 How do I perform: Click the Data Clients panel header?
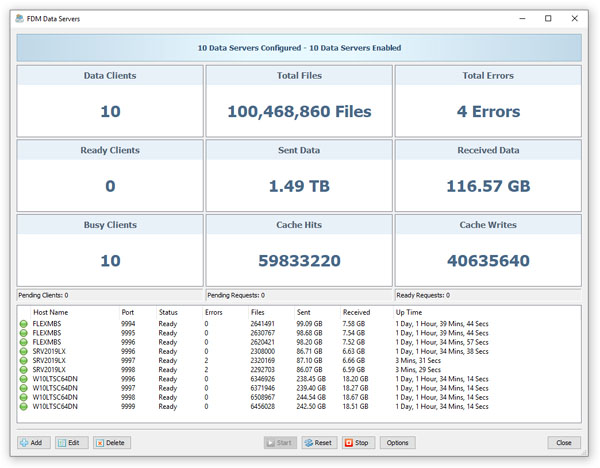[x=110, y=76]
